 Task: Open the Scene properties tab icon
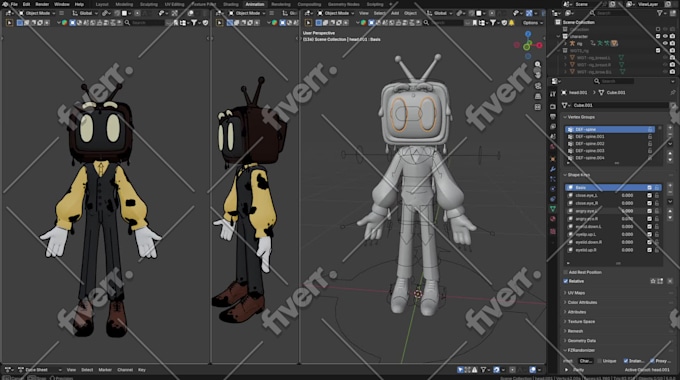coord(552,137)
